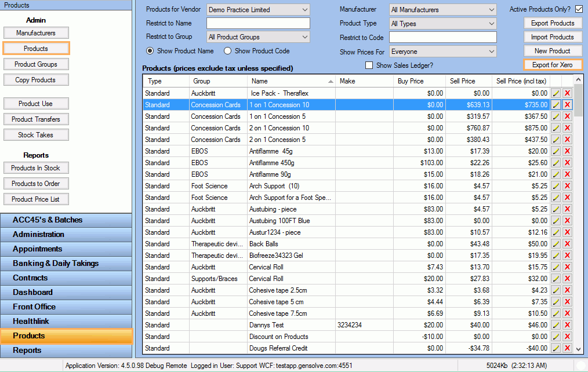
Task: Open the Product Price List report
Action: point(36,199)
